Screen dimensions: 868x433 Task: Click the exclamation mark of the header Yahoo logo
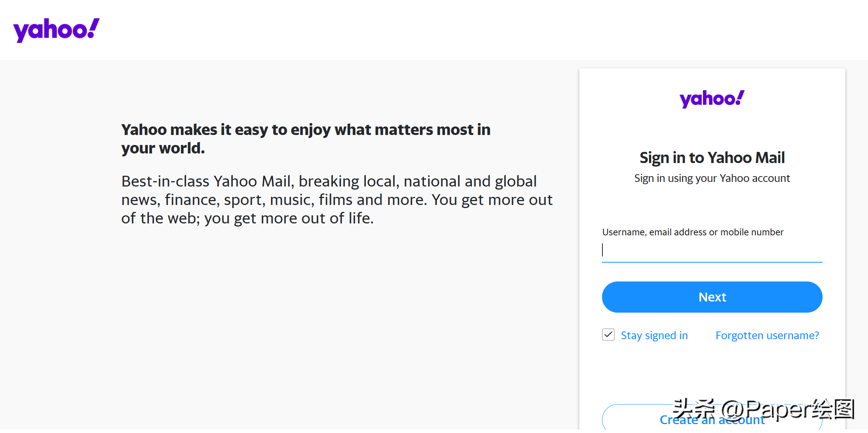point(93,28)
